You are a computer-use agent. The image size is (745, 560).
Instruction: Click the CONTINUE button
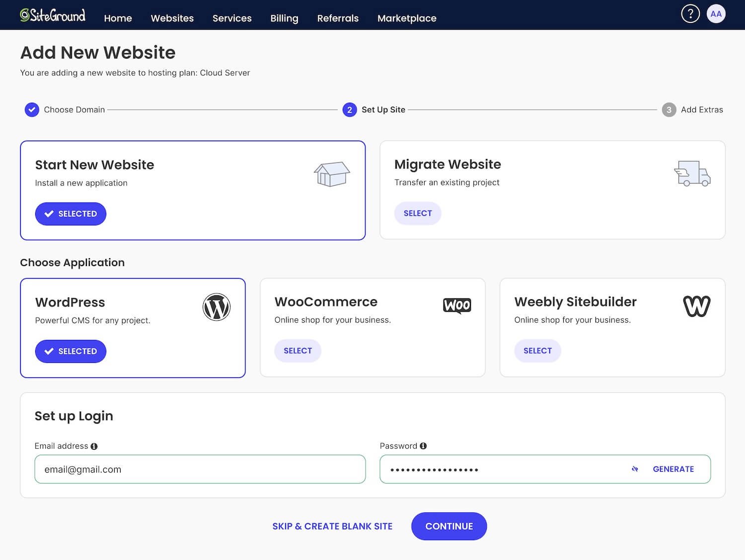[449, 526]
